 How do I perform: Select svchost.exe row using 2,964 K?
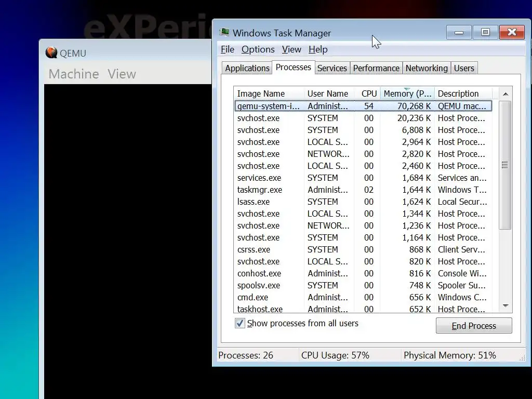click(x=363, y=142)
